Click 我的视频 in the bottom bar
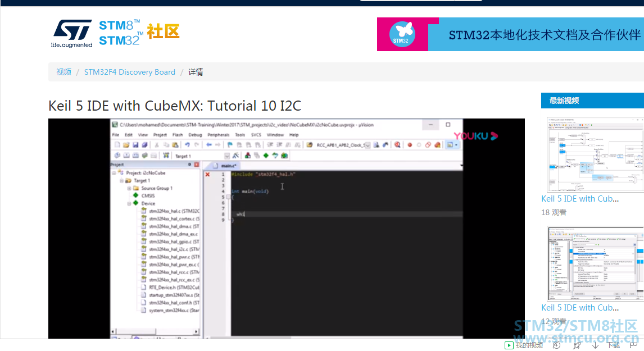This screenshot has width=644, height=351. [x=524, y=345]
